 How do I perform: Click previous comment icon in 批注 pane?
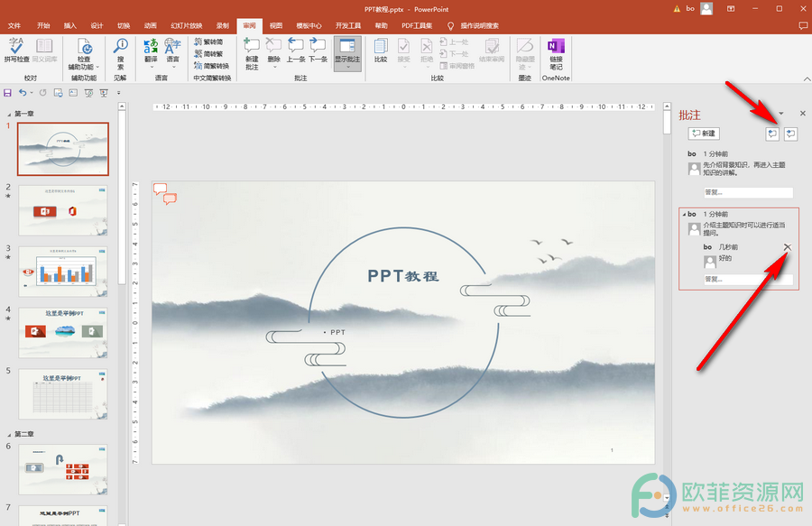click(x=772, y=134)
